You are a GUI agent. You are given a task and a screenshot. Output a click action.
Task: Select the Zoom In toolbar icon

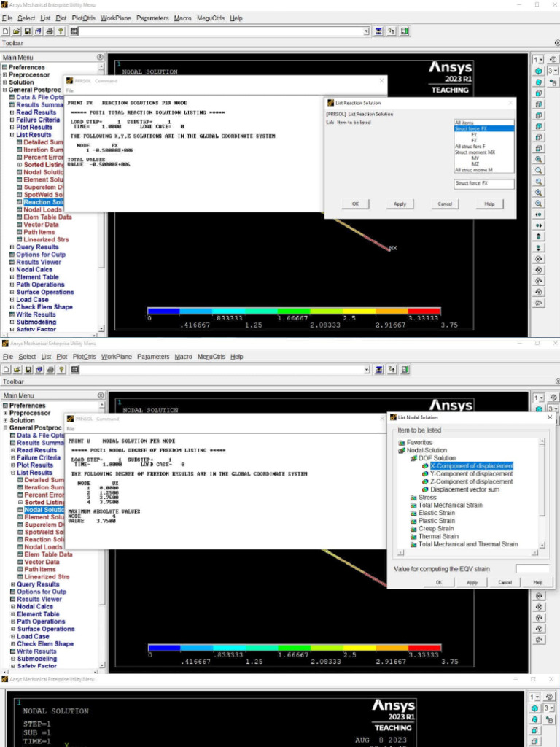pyautogui.click(x=538, y=193)
